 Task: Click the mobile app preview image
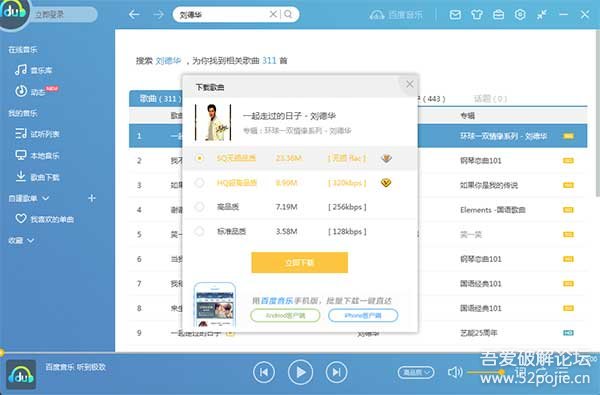click(215, 305)
